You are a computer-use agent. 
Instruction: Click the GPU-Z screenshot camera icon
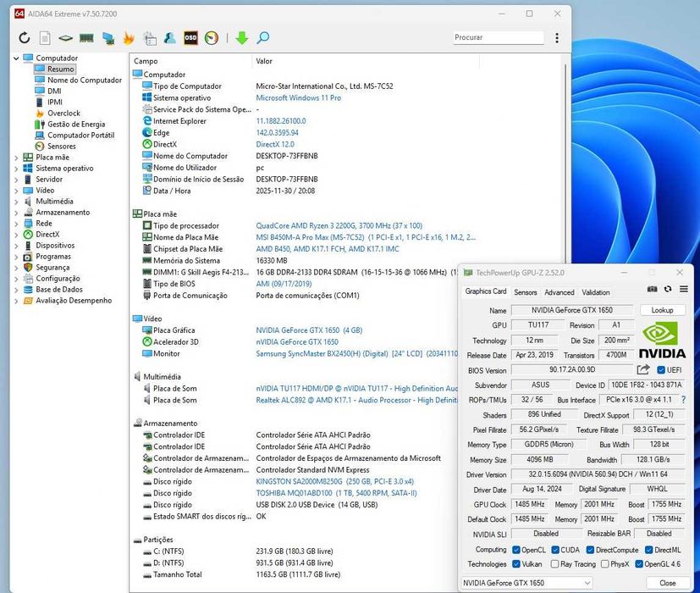[x=653, y=290]
